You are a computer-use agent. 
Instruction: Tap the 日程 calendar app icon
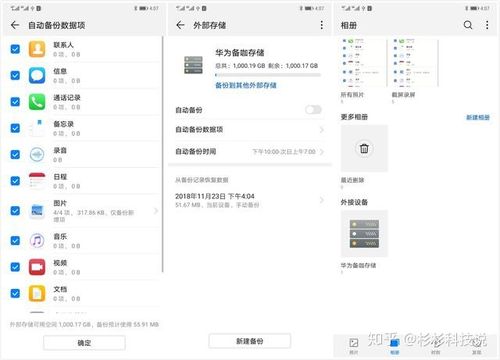(37, 181)
